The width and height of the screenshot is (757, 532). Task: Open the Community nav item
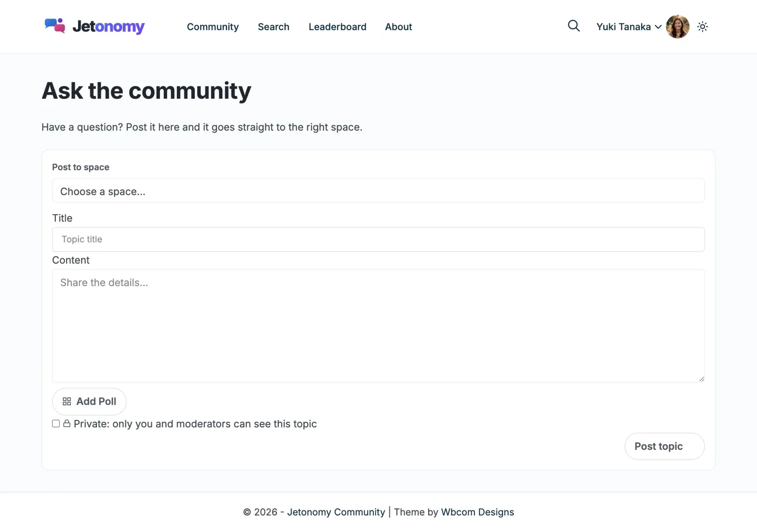(213, 27)
